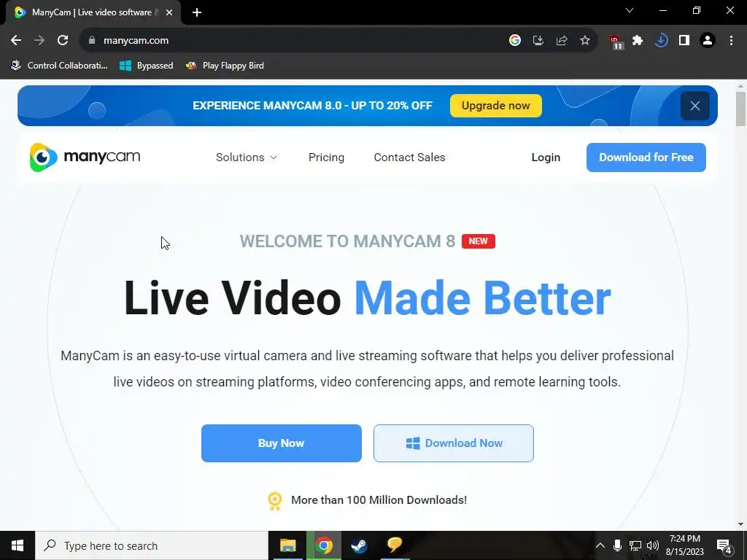Open the volume speaker tray icon

(653, 545)
